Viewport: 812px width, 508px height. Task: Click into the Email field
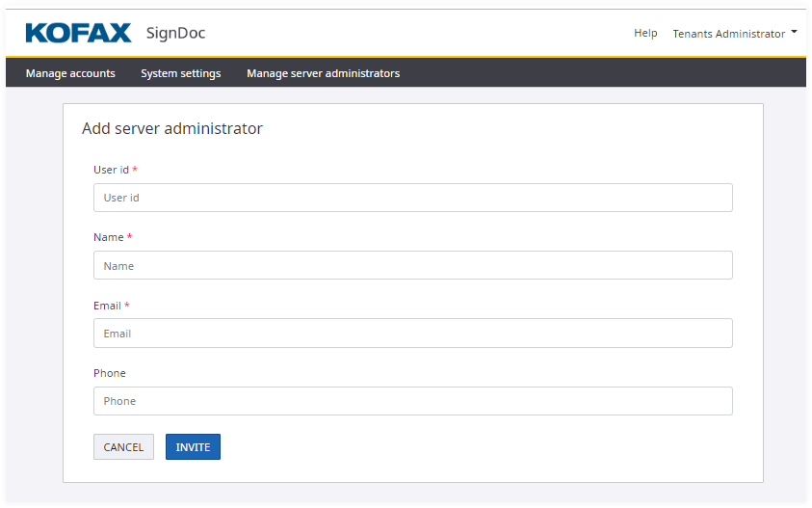click(412, 334)
